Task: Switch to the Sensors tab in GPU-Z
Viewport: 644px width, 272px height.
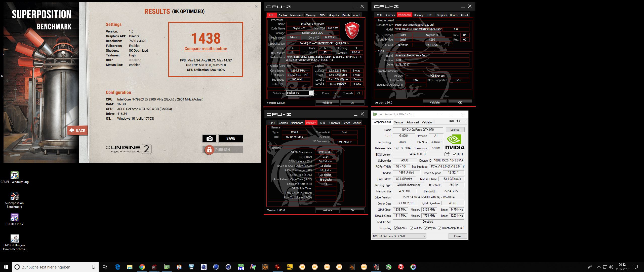Action: point(398,122)
